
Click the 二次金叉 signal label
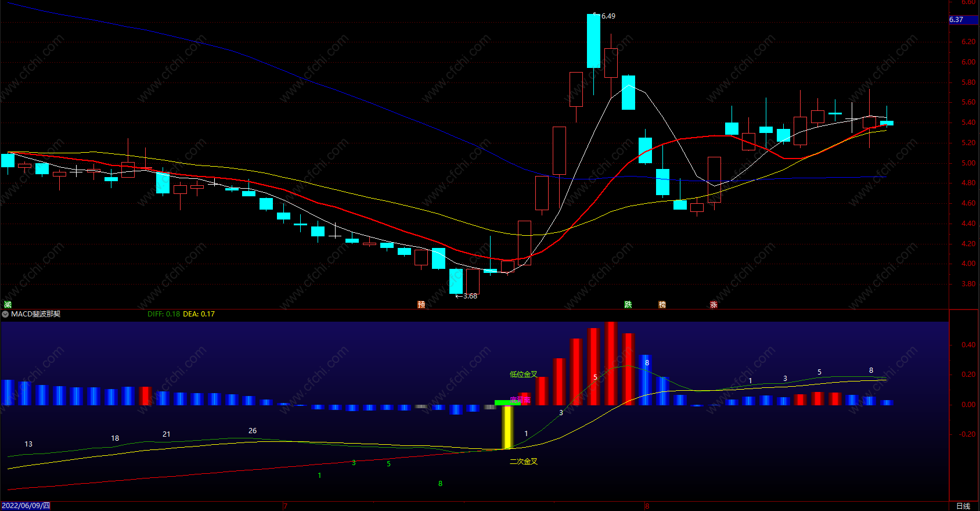pyautogui.click(x=524, y=462)
